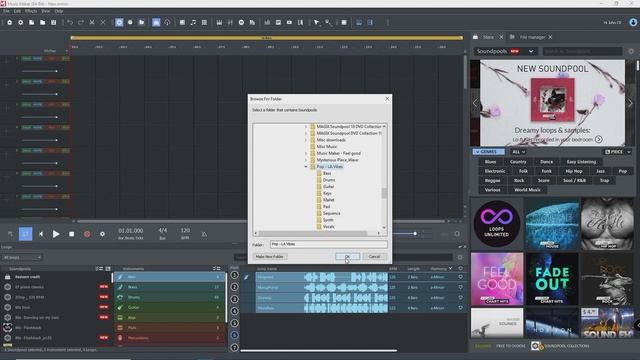Click the scissors cut icon in toolbar
The height and width of the screenshot is (360, 640).
pos(92,22)
